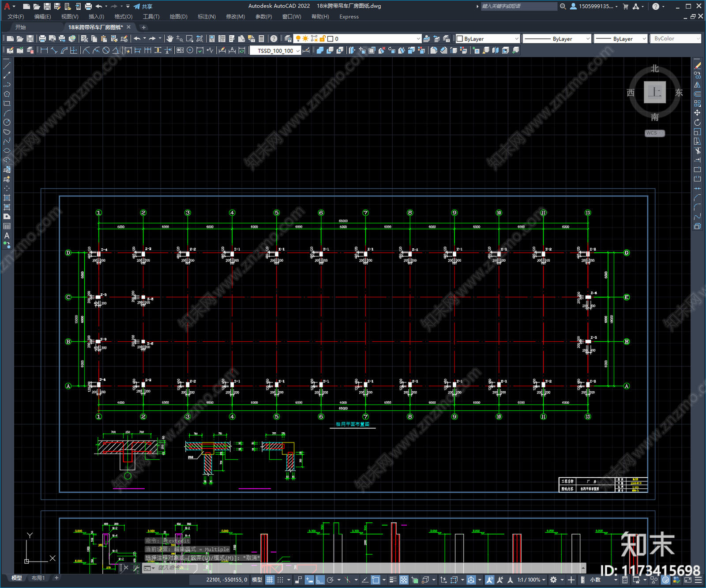Viewport: 706px width, 588px height.
Task: Toggle object snap in status bar
Action: [376, 580]
